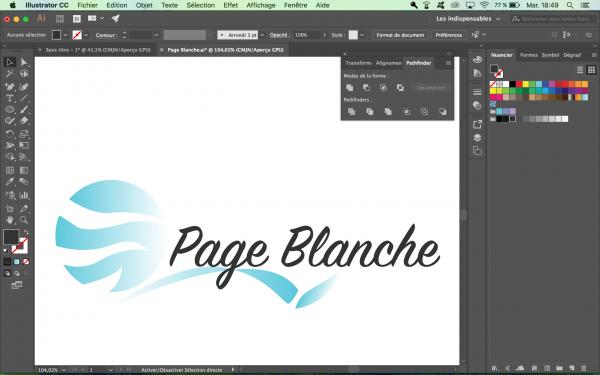
Task: Open the Pathfinder panel options menu
Action: [x=448, y=63]
